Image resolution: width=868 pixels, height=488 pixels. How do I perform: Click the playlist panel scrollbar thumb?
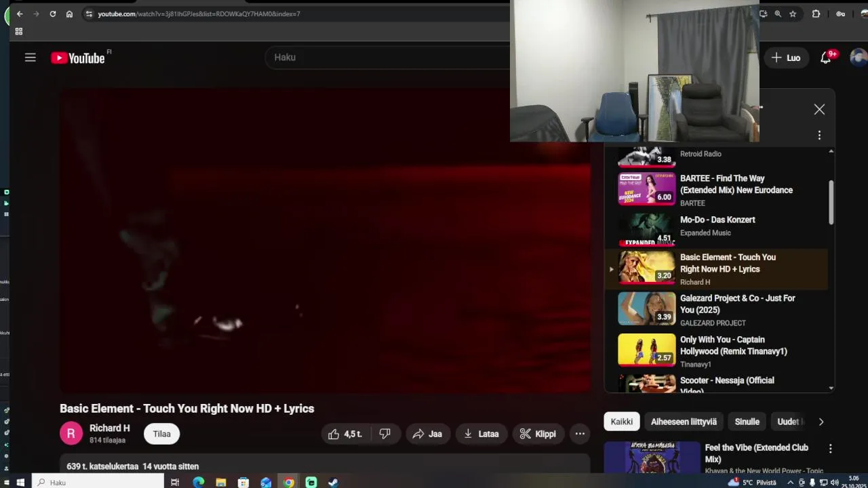point(831,202)
